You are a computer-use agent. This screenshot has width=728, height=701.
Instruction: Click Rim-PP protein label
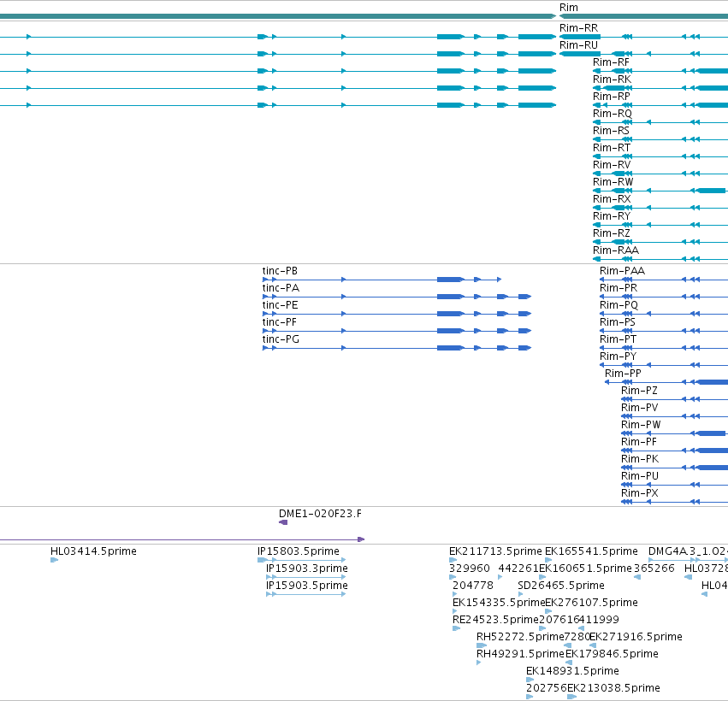point(623,374)
